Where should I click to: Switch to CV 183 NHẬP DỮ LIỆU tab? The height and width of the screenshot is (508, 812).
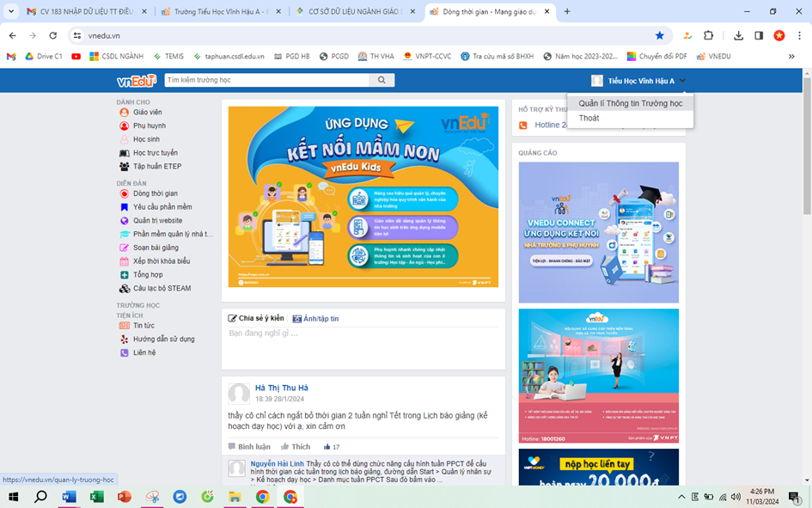click(86, 11)
